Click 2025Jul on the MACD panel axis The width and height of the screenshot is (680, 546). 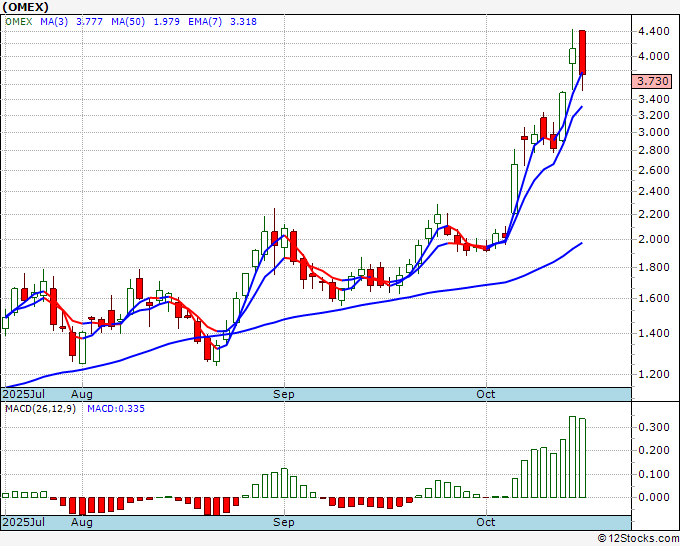point(24,522)
